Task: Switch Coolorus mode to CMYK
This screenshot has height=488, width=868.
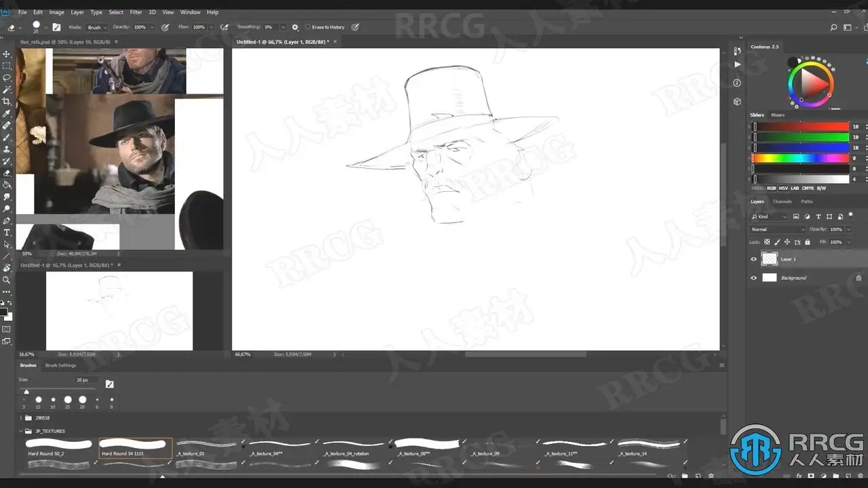Action: pos(808,188)
